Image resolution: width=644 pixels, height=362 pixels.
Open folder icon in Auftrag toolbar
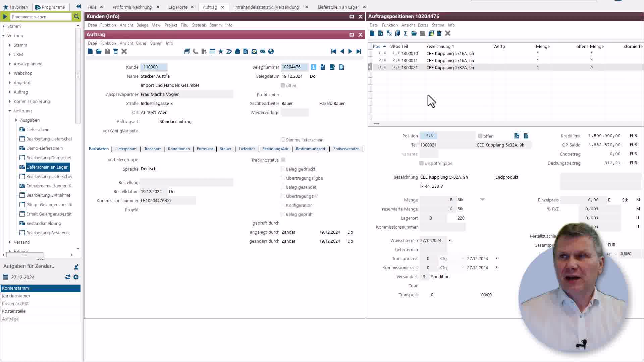click(99, 51)
